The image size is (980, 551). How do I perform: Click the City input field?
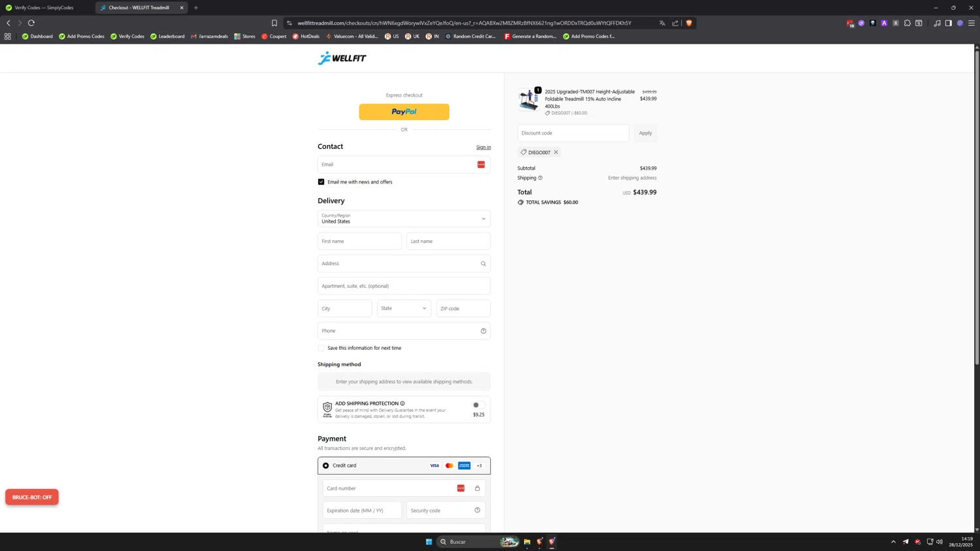[x=344, y=308]
